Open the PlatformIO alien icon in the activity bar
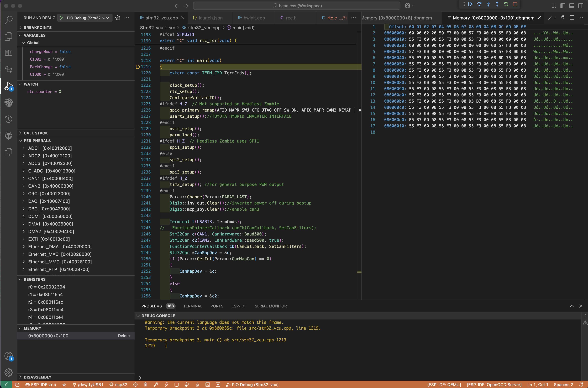 point(9,135)
